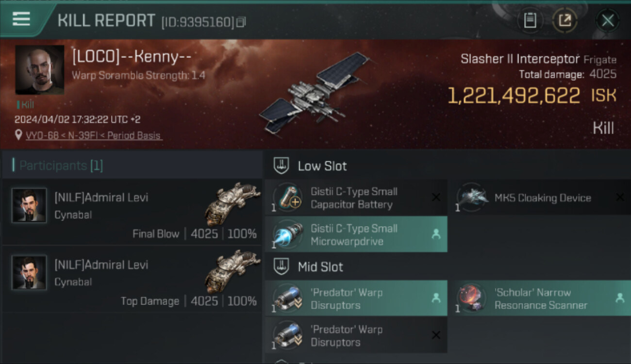The height and width of the screenshot is (364, 631).
Task: Share the kill report externally
Action: click(x=565, y=20)
